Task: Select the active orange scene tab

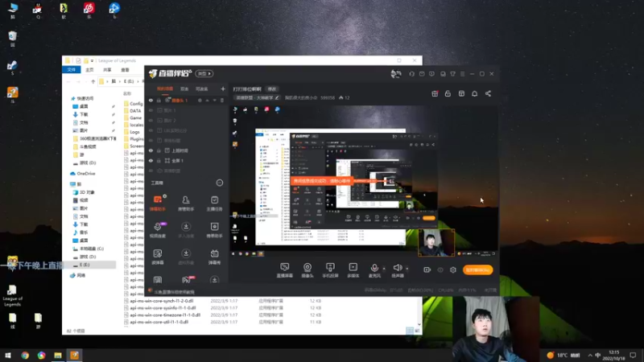Action: coord(165,88)
